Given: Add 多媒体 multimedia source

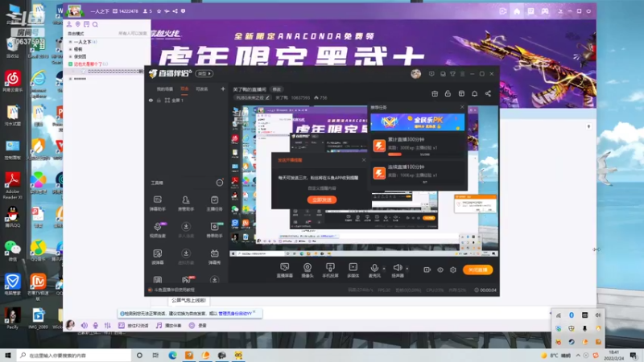Looking at the screenshot, I should tap(353, 270).
